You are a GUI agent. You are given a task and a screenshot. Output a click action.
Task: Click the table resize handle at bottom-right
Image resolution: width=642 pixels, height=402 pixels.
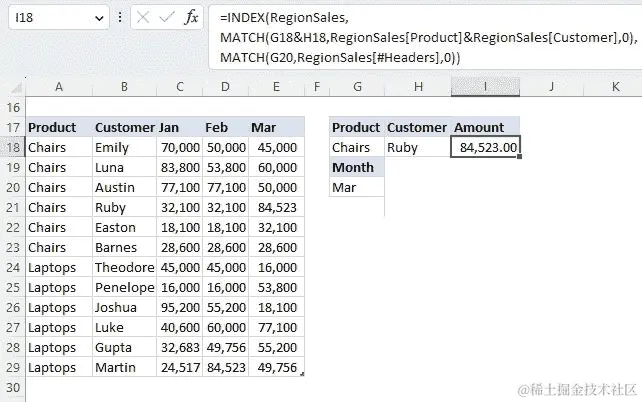(x=302, y=374)
